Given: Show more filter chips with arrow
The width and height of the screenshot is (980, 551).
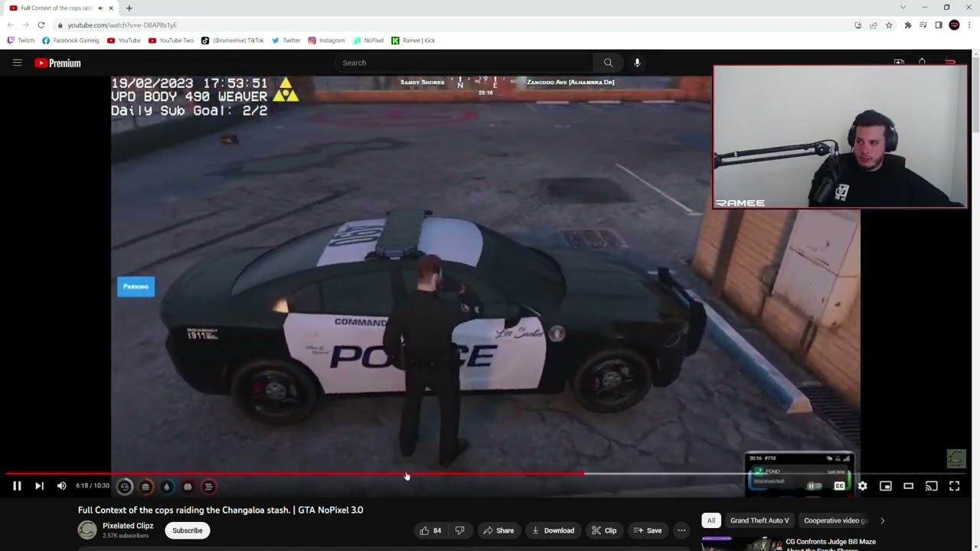Looking at the screenshot, I should 882,520.
